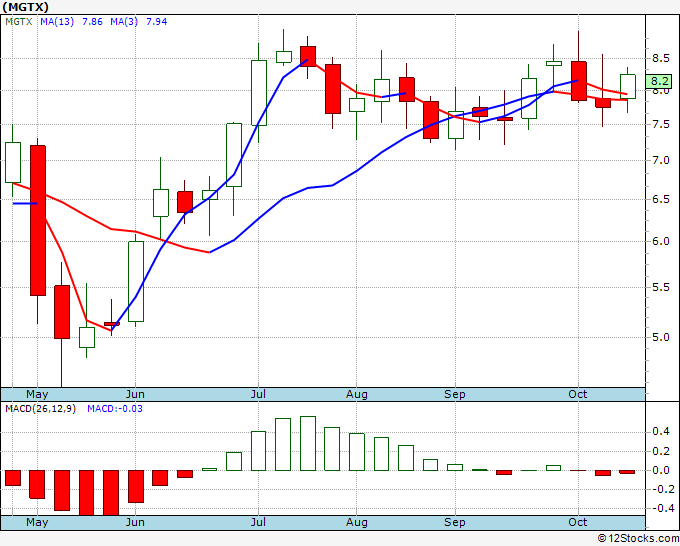Screen dimensions: 680x546
Task: Click the 8.5 price axis label
Action: 660,59
